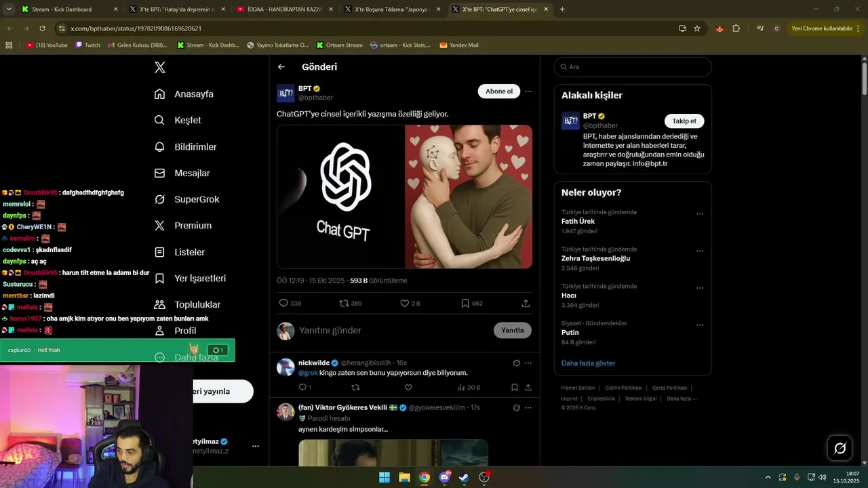Open more options on nickwilde's reply

pos(528,363)
